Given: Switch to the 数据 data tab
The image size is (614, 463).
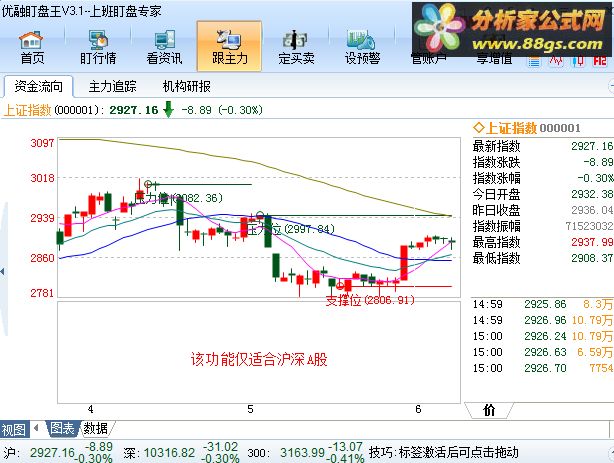Looking at the screenshot, I should click(96, 429).
